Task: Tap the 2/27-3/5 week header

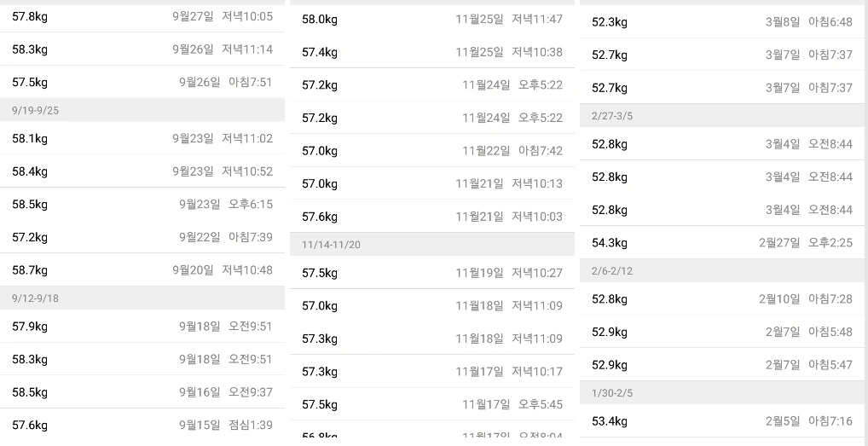Action: tap(722, 116)
